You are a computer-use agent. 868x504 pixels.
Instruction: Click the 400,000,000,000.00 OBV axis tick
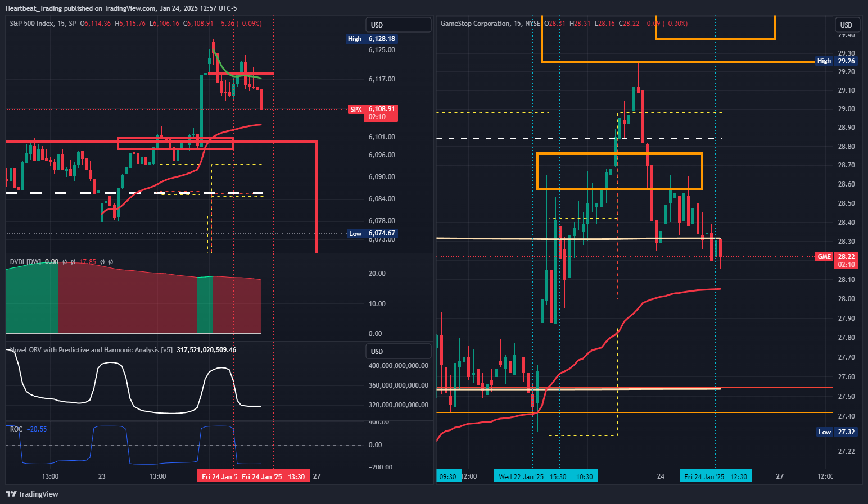click(399, 366)
